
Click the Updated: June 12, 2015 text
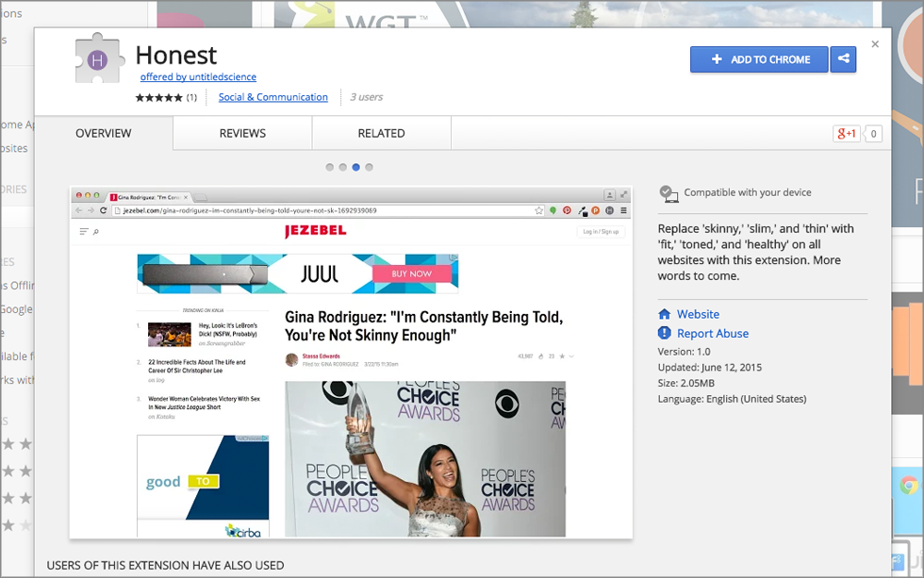coord(709,368)
